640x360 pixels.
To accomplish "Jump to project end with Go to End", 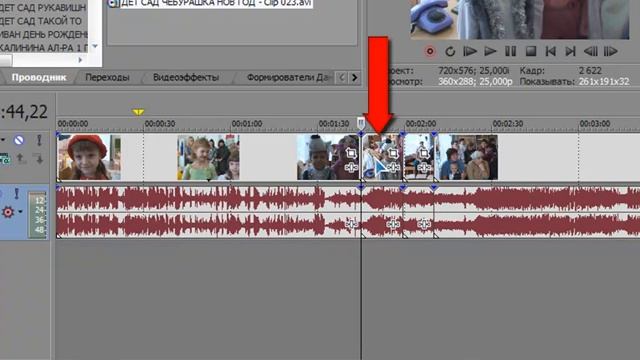I will pyautogui.click(x=570, y=51).
